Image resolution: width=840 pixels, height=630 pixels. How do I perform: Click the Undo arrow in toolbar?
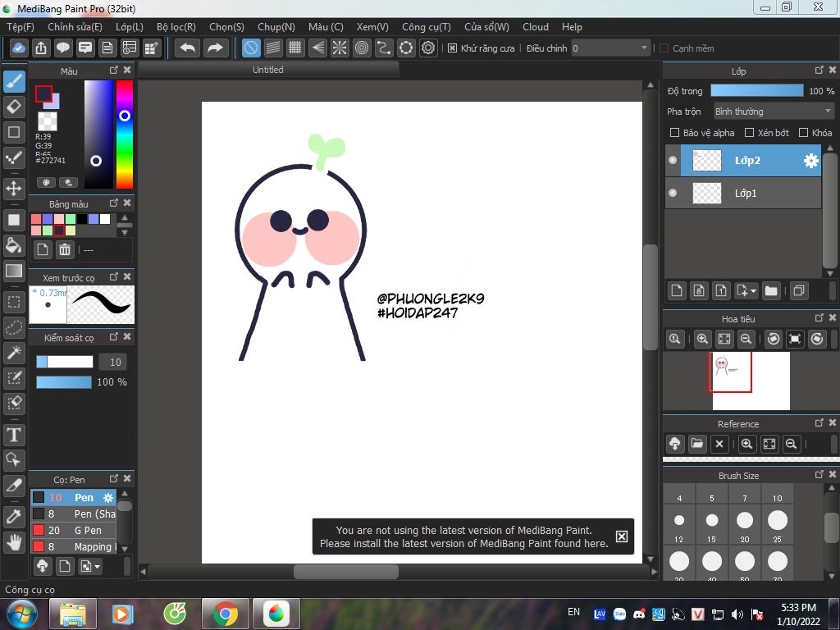pyautogui.click(x=188, y=48)
